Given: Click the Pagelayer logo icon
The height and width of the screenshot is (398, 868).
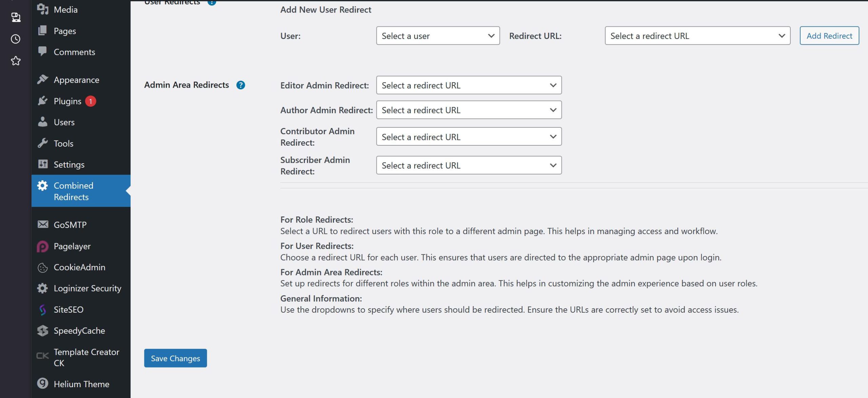Looking at the screenshot, I should click(43, 246).
